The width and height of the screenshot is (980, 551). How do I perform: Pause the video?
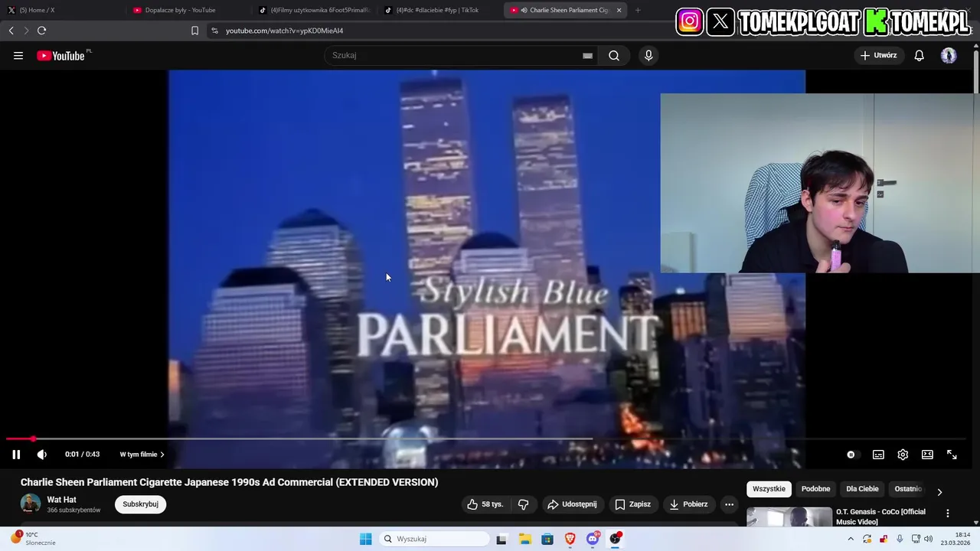click(x=16, y=455)
